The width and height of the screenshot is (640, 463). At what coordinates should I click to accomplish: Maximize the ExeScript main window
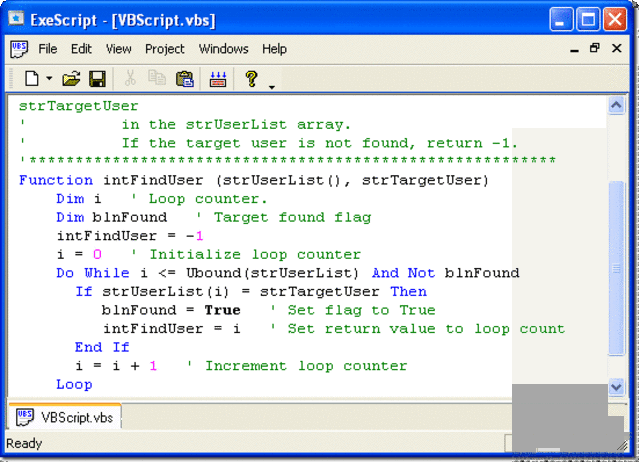point(588,19)
